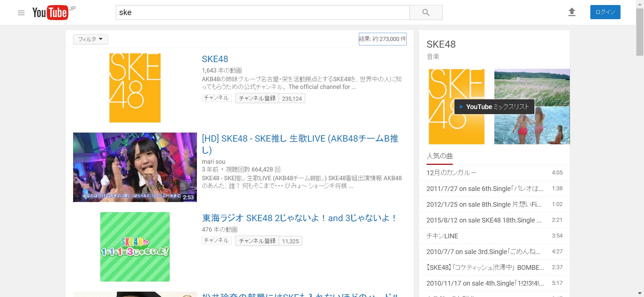Play 【SKE48】「コケティッシュ渋滞中」 BOMBE track
This screenshot has height=297, width=644.
[x=494, y=267]
